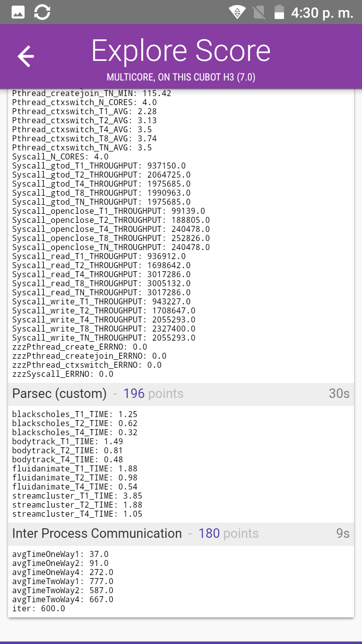Select the Parsec (custom) section header
Image resolution: width=362 pixels, height=644 pixels.
[181, 394]
